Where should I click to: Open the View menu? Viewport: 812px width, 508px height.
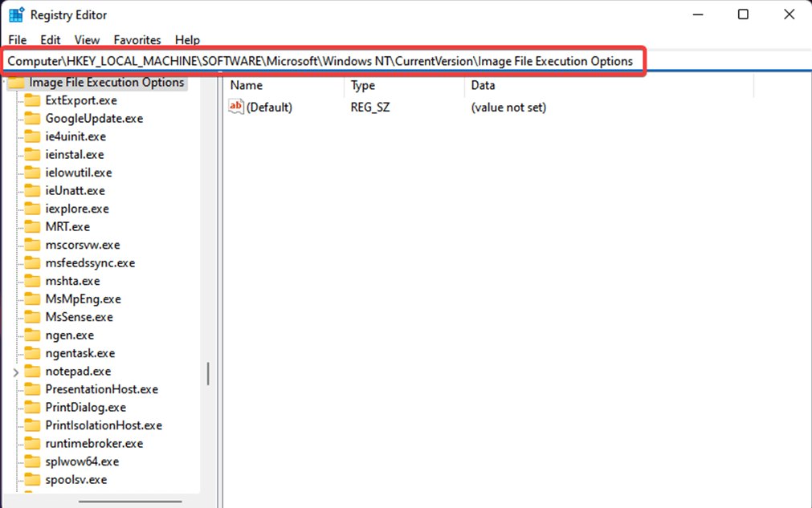tap(87, 40)
